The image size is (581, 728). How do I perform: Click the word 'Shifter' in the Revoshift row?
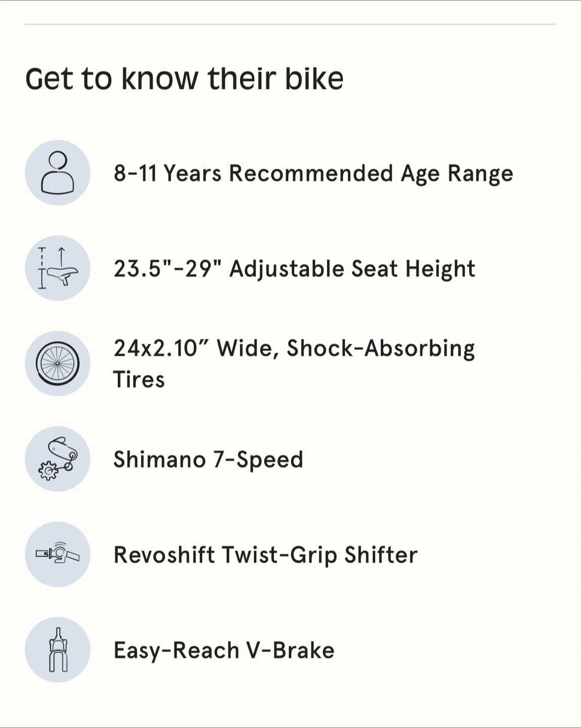tap(381, 555)
